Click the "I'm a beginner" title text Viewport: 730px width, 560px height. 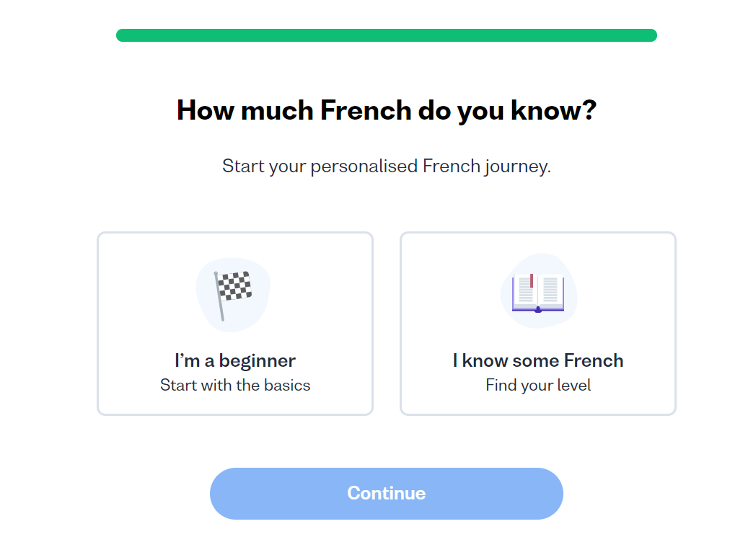point(235,360)
